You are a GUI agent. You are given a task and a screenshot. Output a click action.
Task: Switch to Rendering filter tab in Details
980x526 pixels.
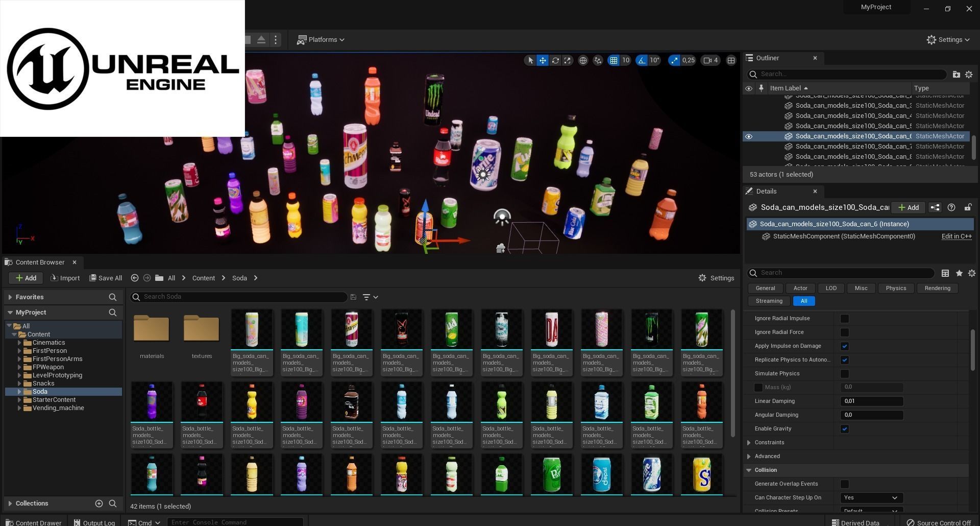938,289
